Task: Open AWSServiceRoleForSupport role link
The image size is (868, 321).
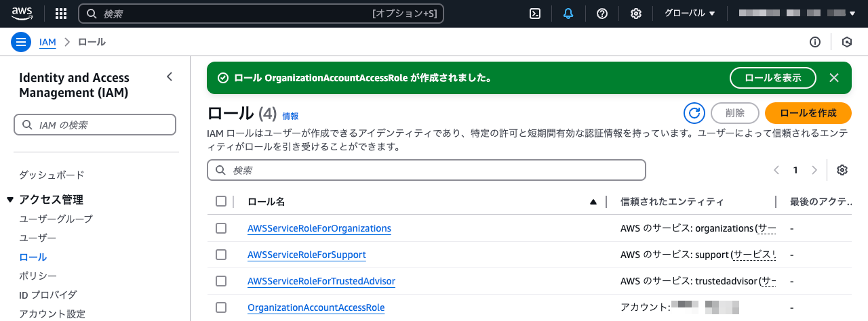Action: tap(307, 255)
